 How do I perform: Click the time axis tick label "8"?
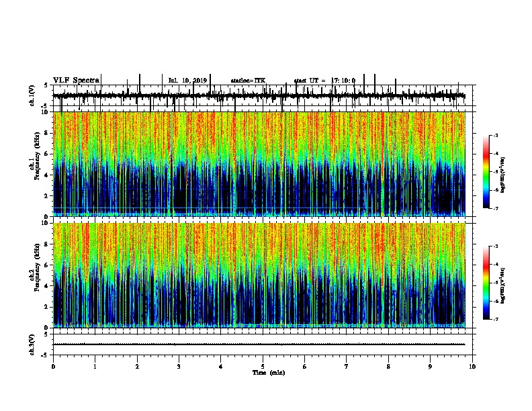[x=388, y=367]
